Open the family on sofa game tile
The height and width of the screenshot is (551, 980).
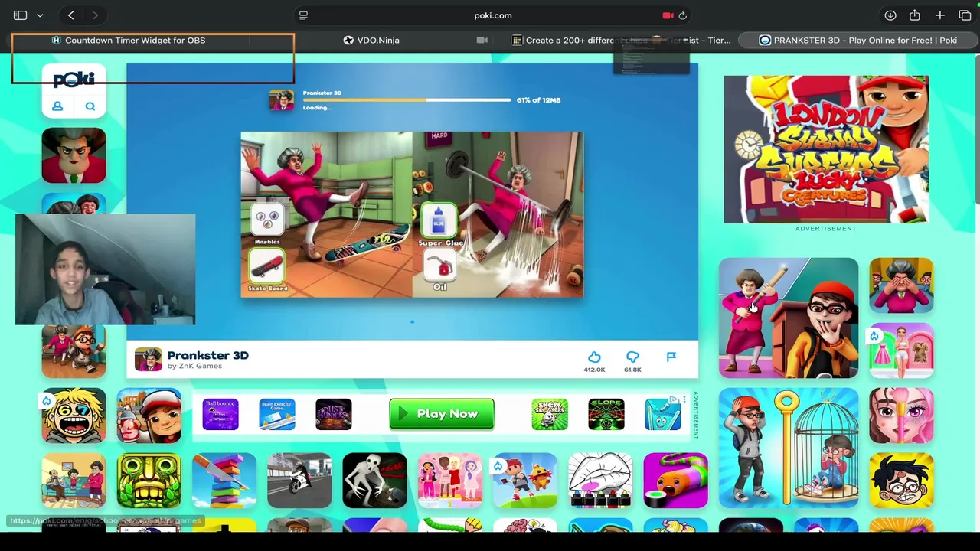click(x=73, y=481)
